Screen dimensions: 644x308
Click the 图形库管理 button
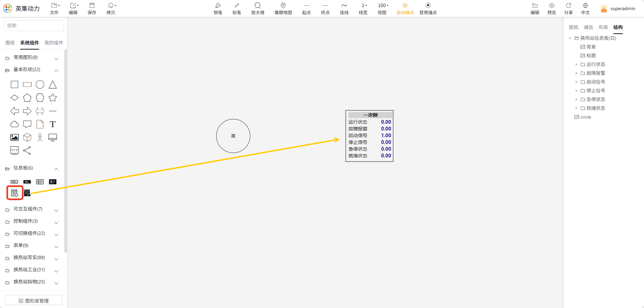[34, 301]
